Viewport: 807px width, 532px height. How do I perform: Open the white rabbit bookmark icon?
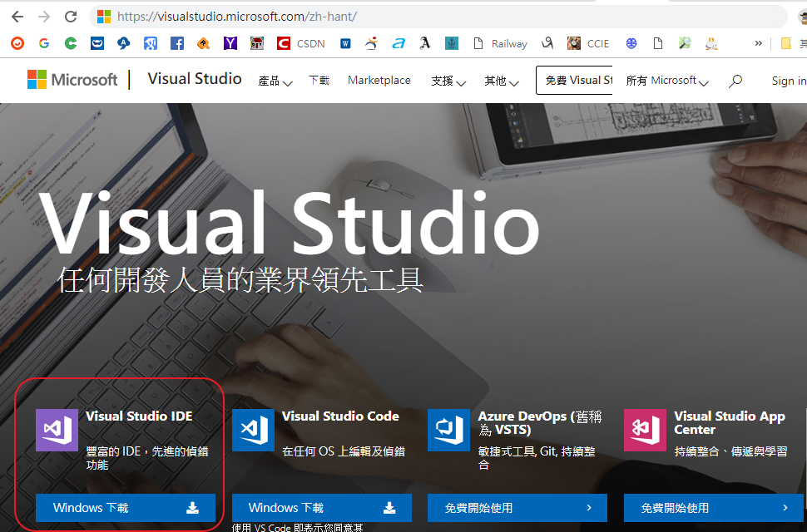click(711, 44)
